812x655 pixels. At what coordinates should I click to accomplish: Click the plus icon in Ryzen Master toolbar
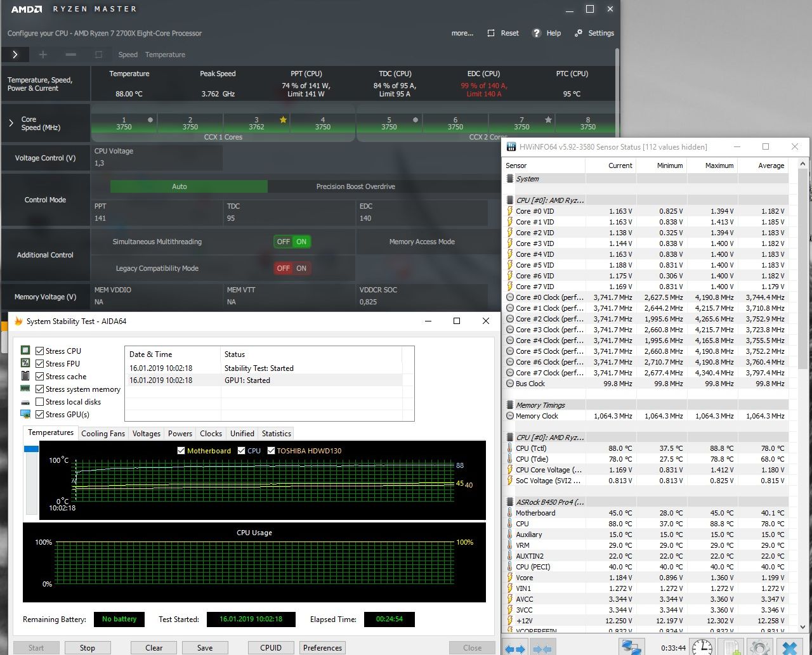43,55
